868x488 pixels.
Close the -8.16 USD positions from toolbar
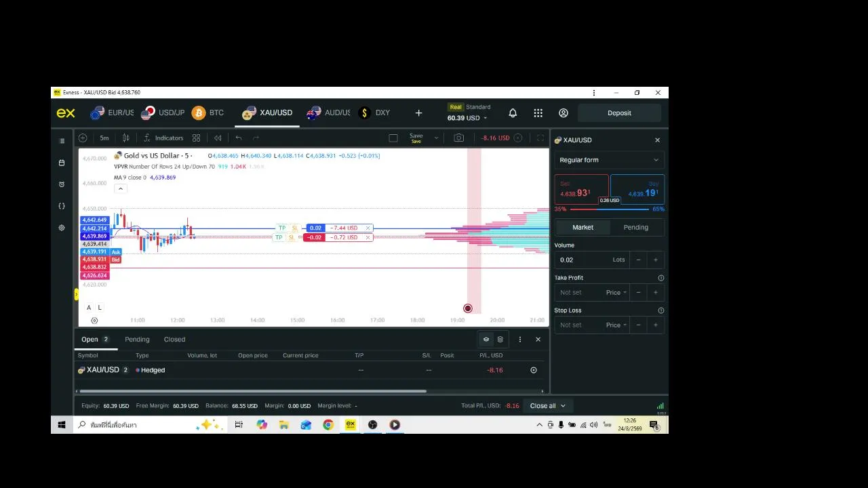pos(518,138)
